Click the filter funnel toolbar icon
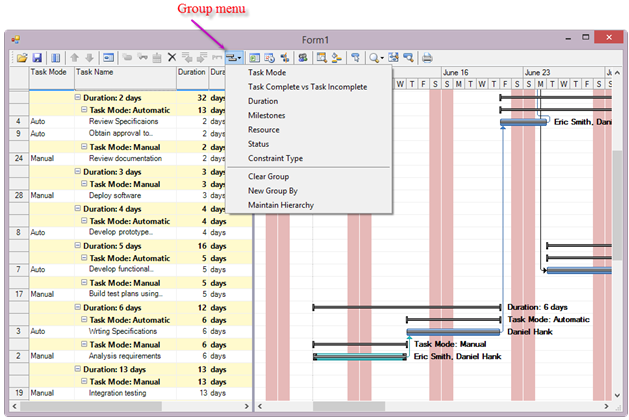This screenshot has width=629, height=420. [355, 58]
